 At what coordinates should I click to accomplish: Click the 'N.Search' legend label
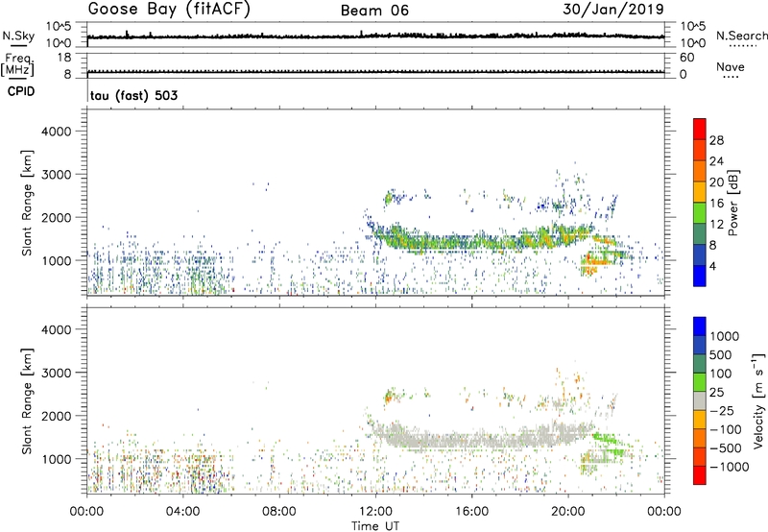pos(742,36)
